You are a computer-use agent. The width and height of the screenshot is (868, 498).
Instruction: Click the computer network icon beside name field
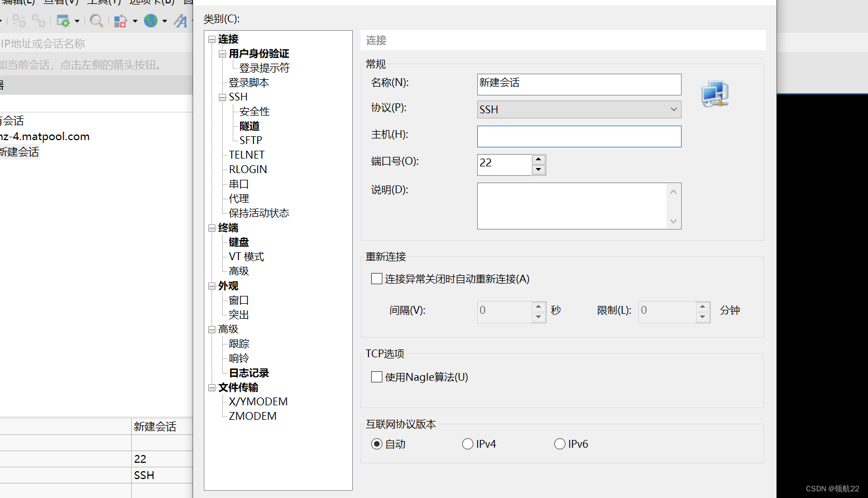coord(715,94)
